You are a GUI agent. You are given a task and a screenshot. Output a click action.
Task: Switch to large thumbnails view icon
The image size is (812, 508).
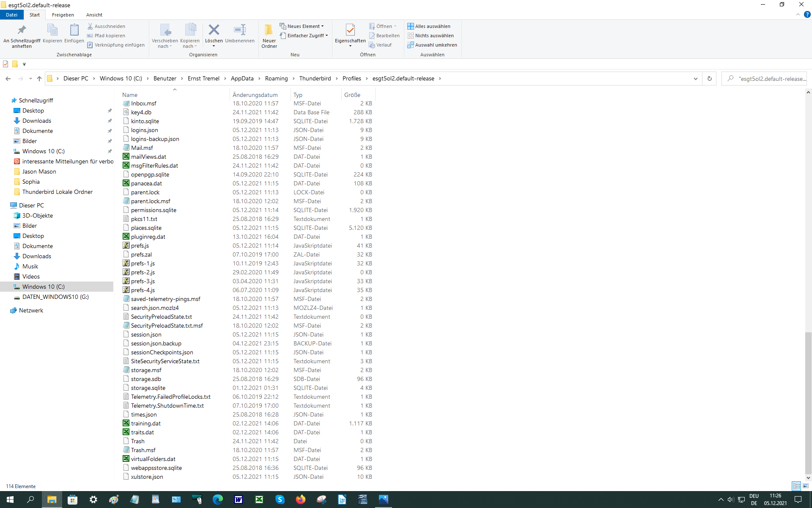point(806,486)
